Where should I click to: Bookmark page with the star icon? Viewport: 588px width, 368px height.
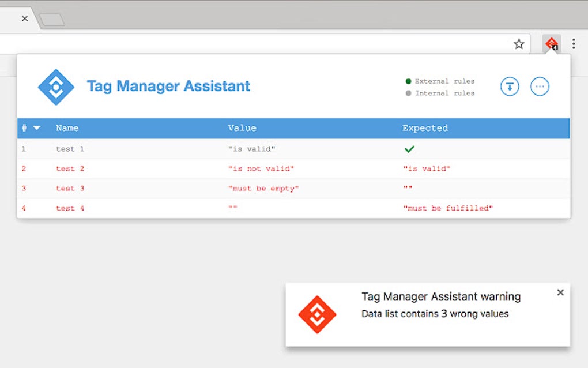click(519, 44)
